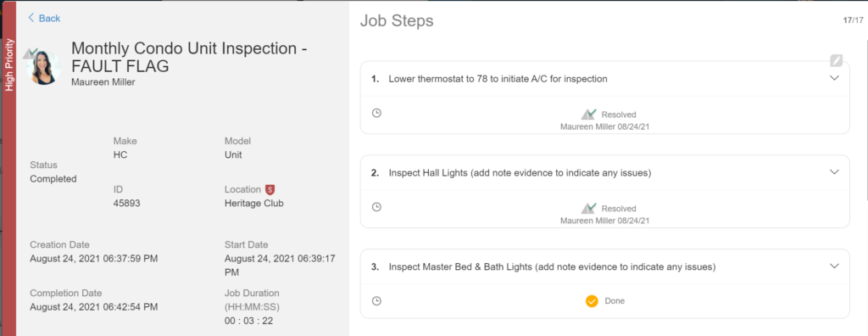Click the 17/17 step progress counter
The height and width of the screenshot is (336, 868).
(853, 20)
